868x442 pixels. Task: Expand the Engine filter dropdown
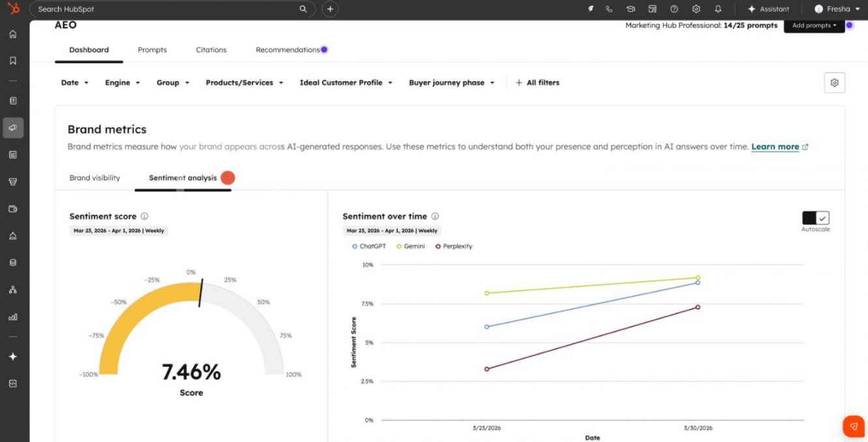pos(123,83)
